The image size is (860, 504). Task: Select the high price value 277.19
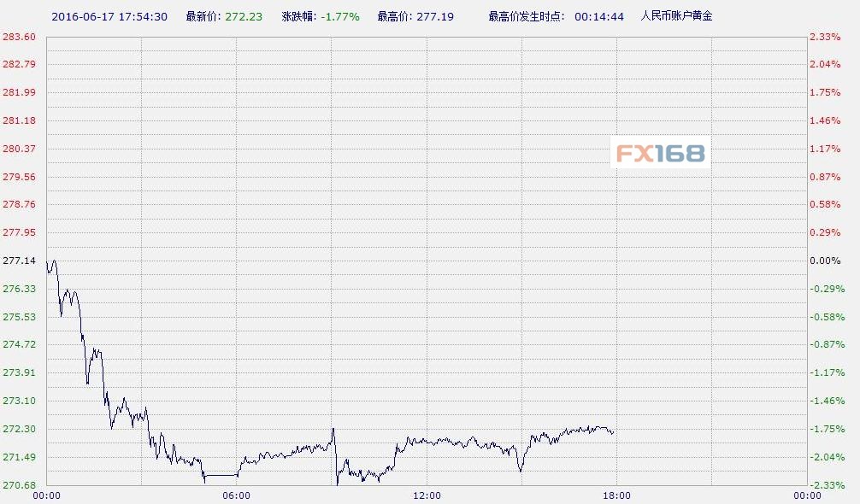tap(438, 15)
